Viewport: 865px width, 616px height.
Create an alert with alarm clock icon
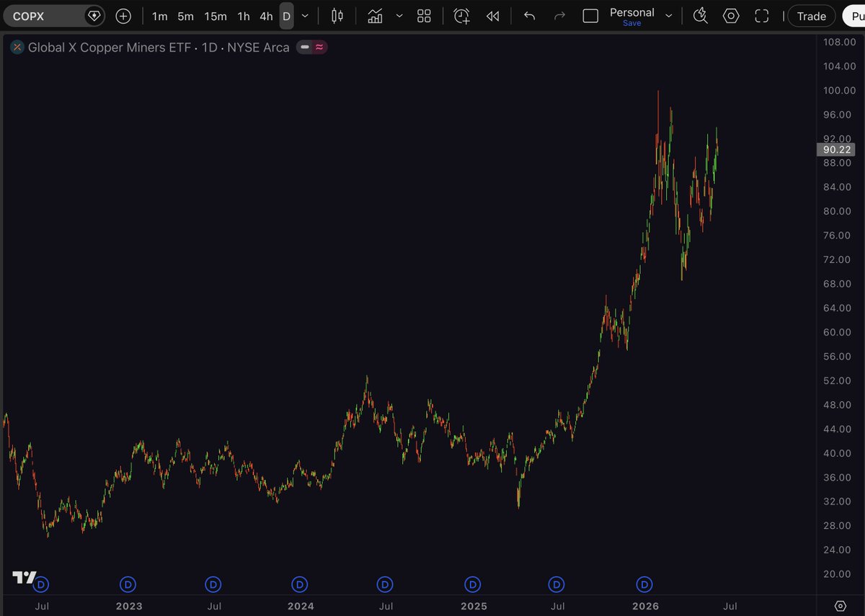click(x=461, y=16)
